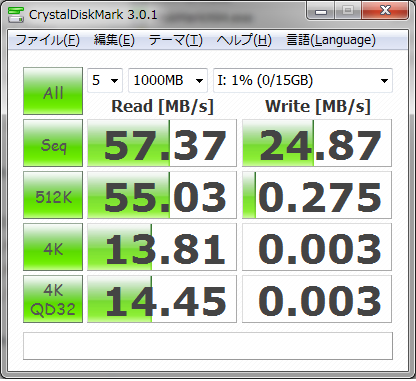Start the 4K random test
This screenshot has height=381, width=416.
tap(53, 247)
